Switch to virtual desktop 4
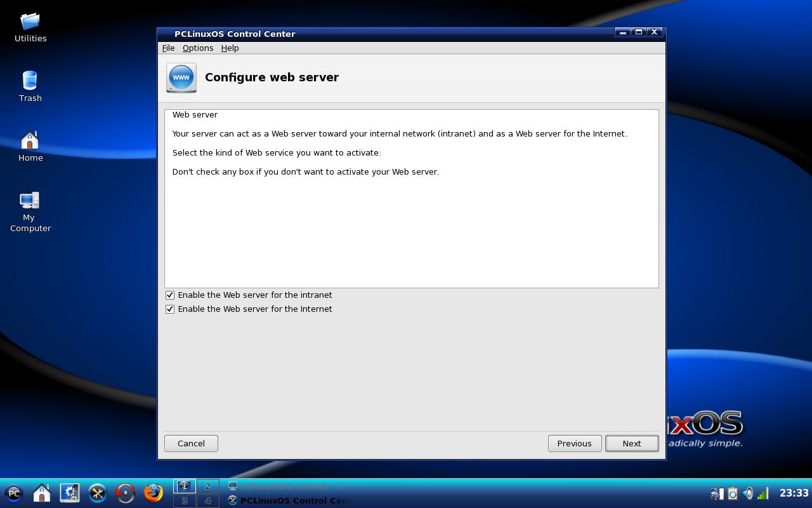The width and height of the screenshot is (812, 508). click(x=207, y=501)
